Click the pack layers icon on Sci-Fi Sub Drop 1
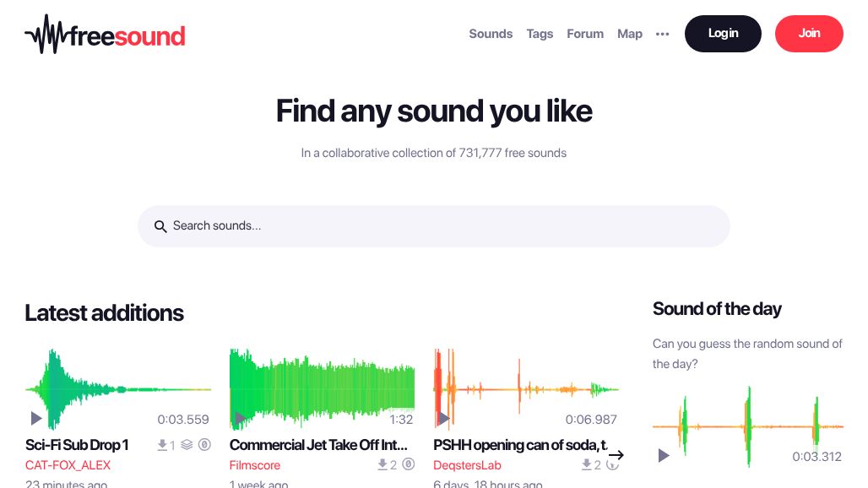The image size is (868, 488). coord(187,444)
